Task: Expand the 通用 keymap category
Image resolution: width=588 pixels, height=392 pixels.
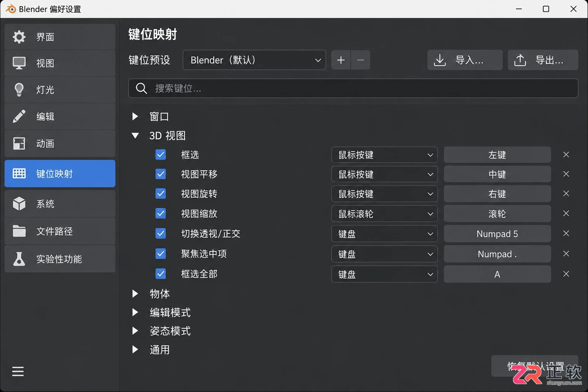Action: click(135, 350)
